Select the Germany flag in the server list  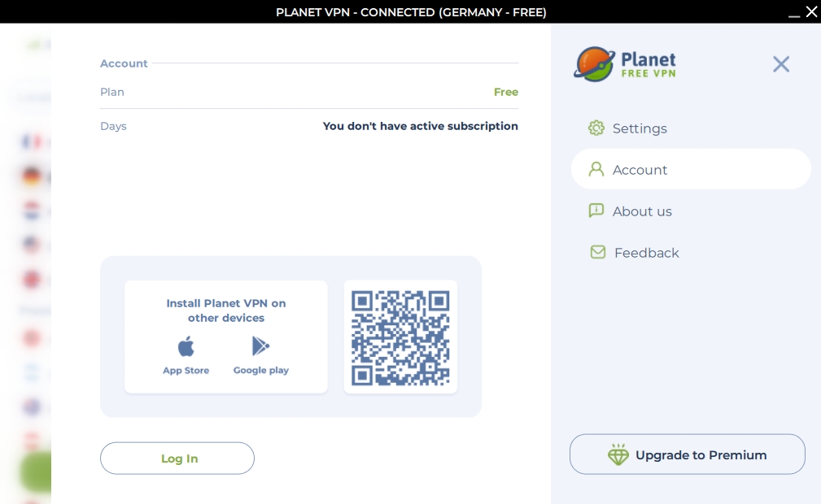(31, 177)
